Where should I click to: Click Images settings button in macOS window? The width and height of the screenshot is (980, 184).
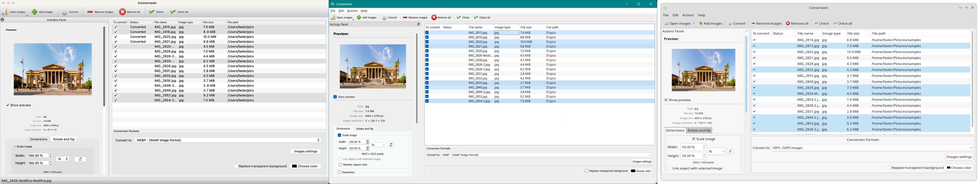[x=306, y=152]
